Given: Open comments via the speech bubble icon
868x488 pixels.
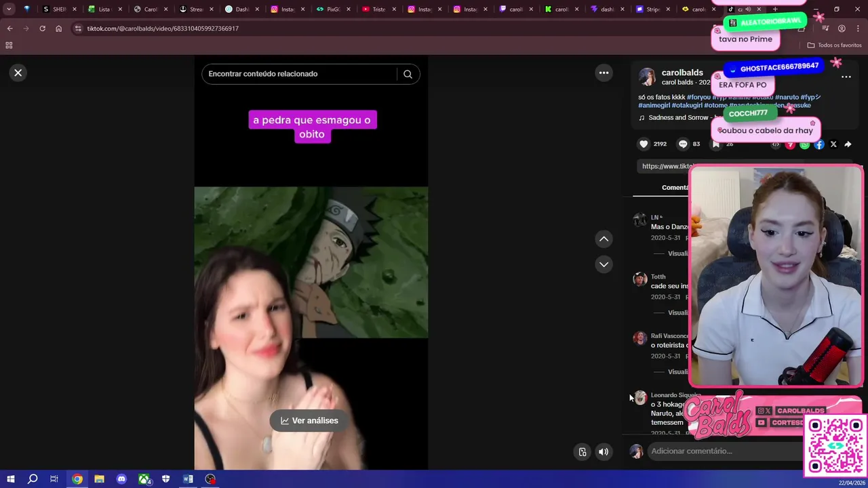Looking at the screenshot, I should coord(683,144).
